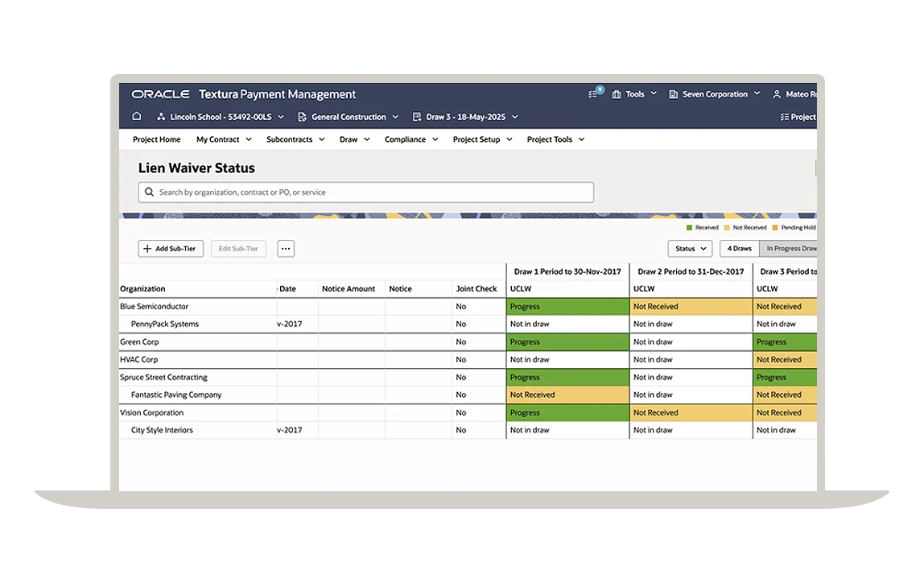Screen dimensions: 924x583
Task: Click the Add Sub-Tier button
Action: tap(171, 249)
